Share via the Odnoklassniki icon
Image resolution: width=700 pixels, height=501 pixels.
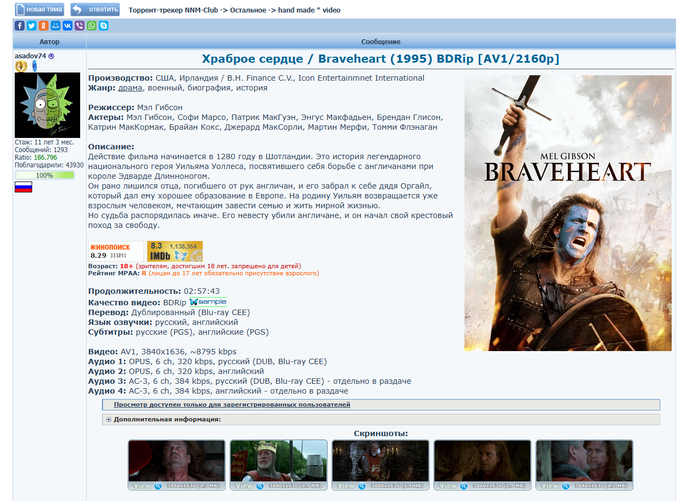(x=44, y=26)
